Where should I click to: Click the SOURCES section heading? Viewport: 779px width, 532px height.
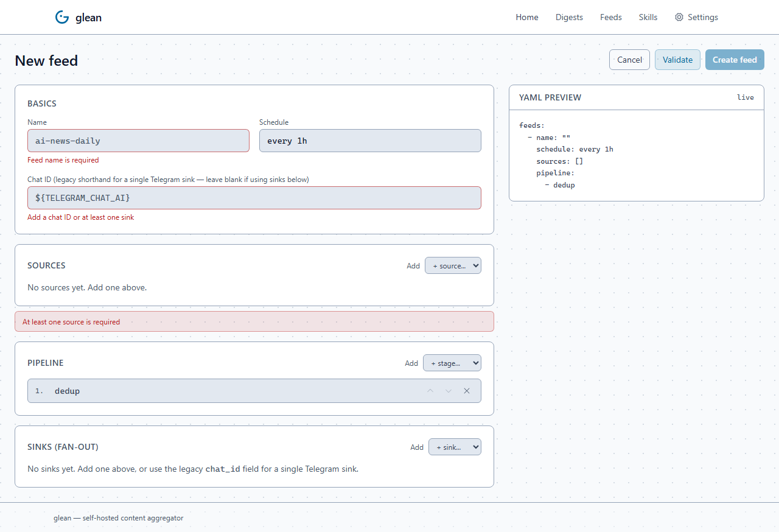point(46,265)
